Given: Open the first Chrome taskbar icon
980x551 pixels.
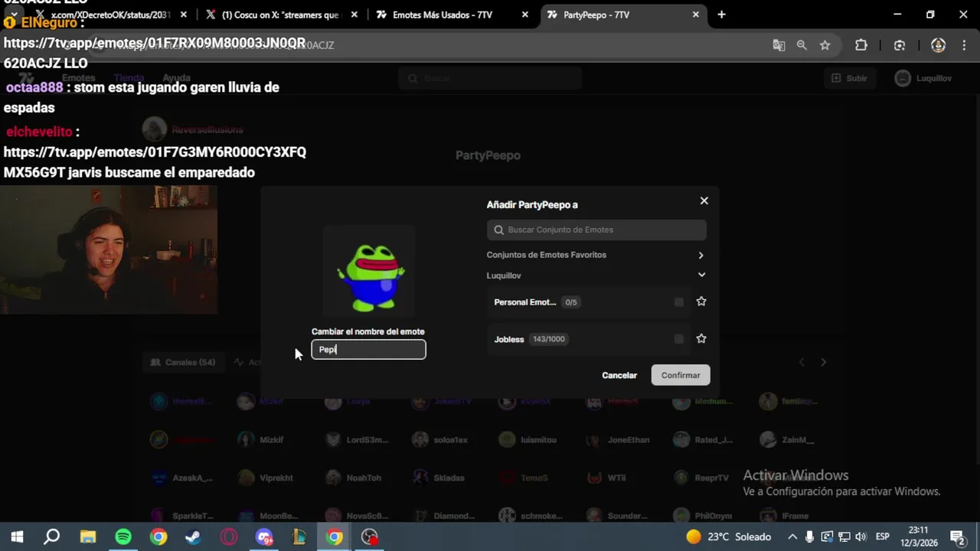Looking at the screenshot, I should pyautogui.click(x=158, y=536).
